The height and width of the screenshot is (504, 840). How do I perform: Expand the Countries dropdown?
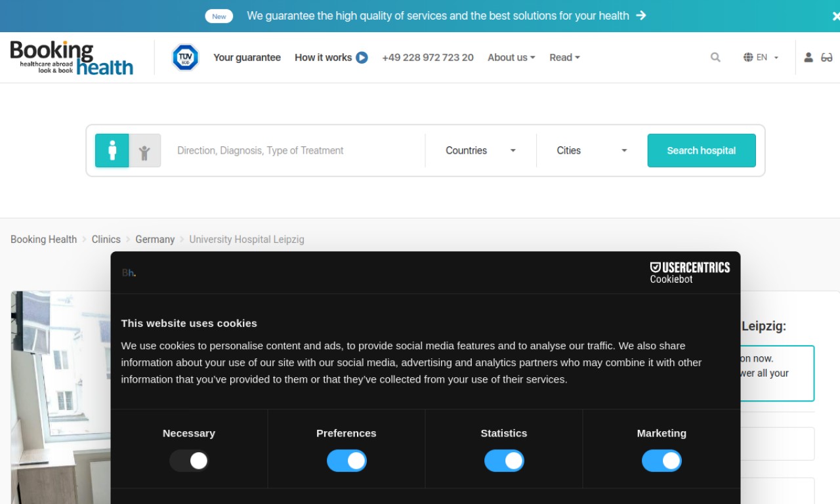480,150
